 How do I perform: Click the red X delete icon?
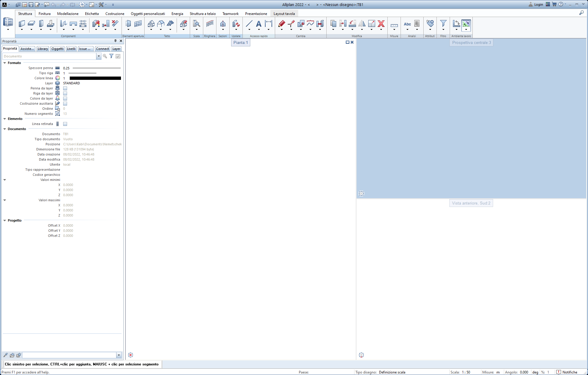point(381,24)
